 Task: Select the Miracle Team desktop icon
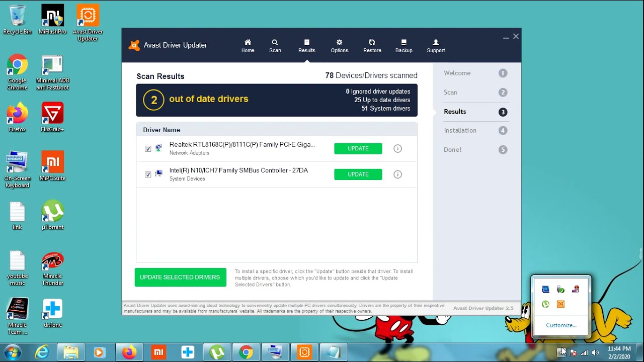17,317
